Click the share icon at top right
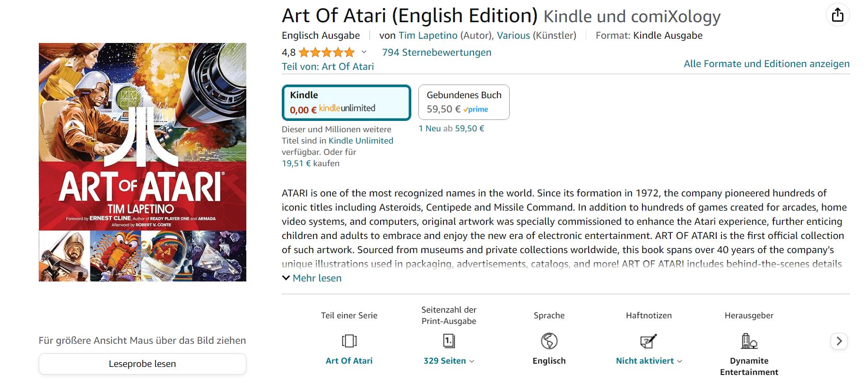Viewport: 868px width, 383px height. 837,15
